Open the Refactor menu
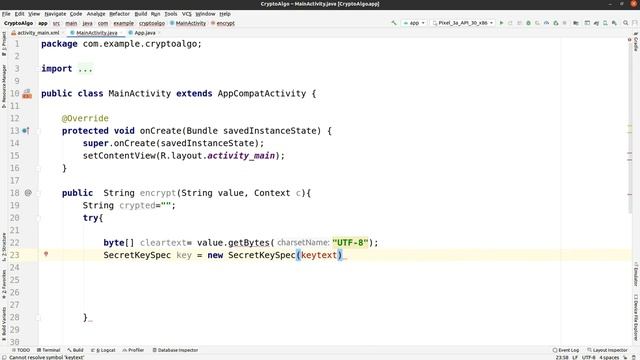The height and width of the screenshot is (360, 640). (x=119, y=13)
